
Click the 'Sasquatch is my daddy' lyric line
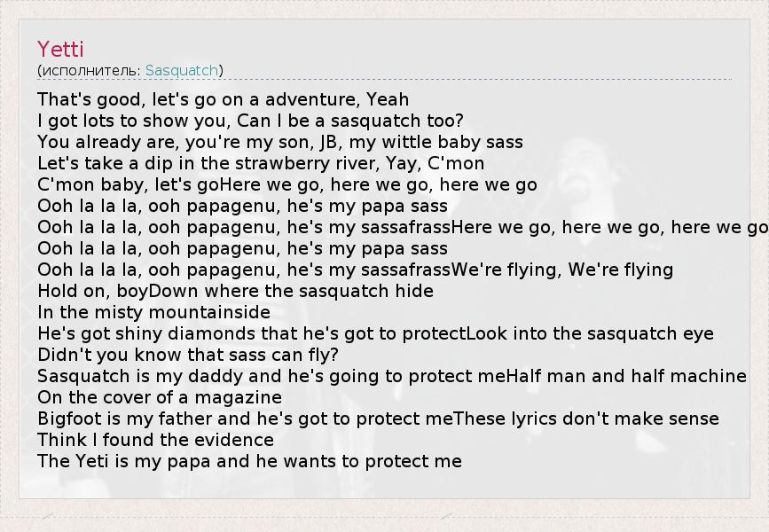point(391,376)
